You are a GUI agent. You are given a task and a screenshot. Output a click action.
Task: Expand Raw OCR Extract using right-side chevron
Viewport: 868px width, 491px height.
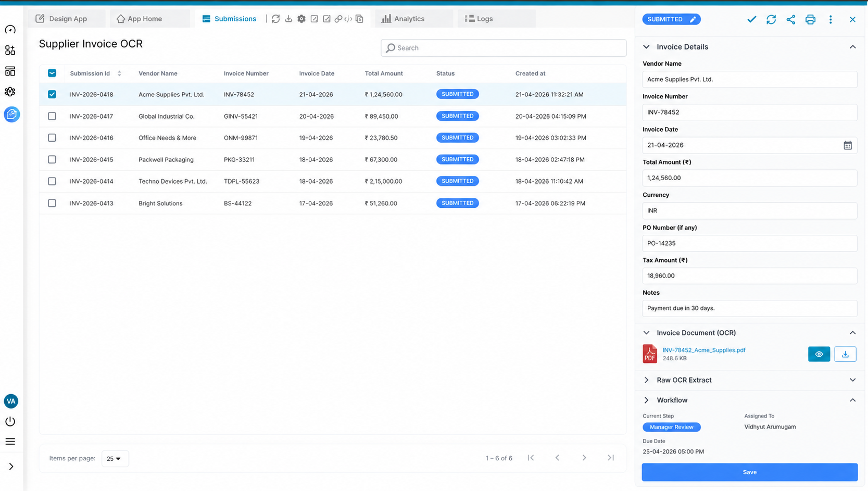(853, 380)
